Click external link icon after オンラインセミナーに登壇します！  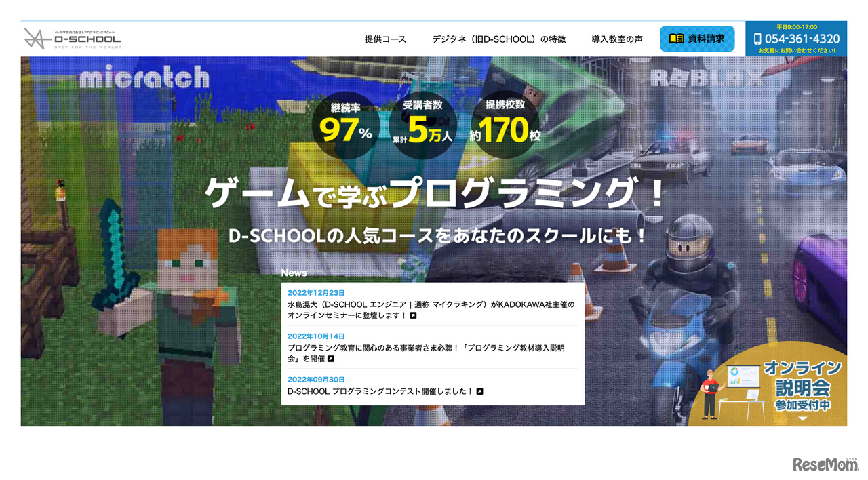(x=413, y=315)
